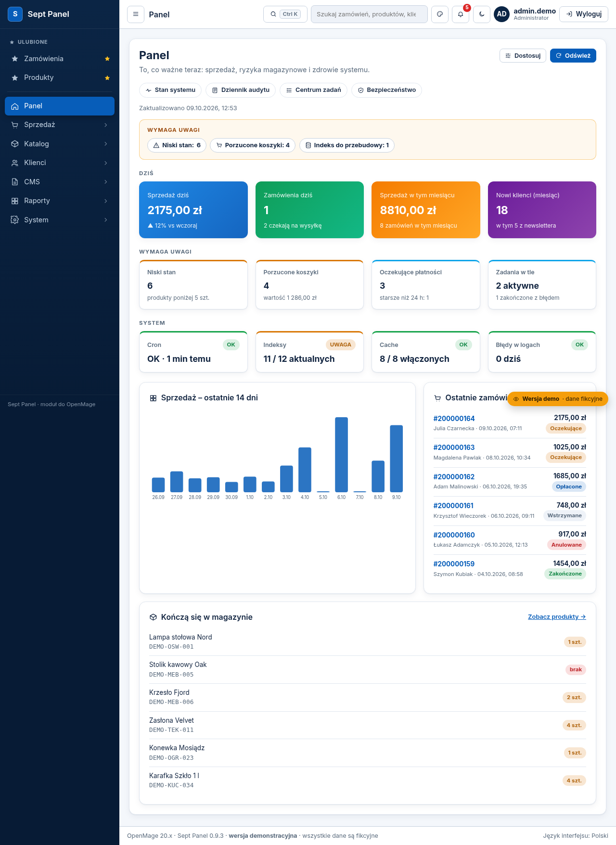Open Centrum zadań shortcut
Image resolution: width=616 pixels, height=845 pixels.
pos(313,90)
